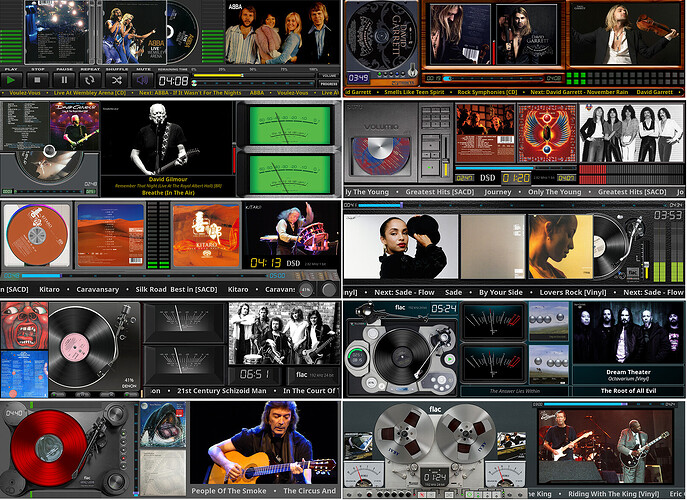Toggle Repeat in the ABBA player
Viewport: 687px width, 500px height.
tap(90, 80)
